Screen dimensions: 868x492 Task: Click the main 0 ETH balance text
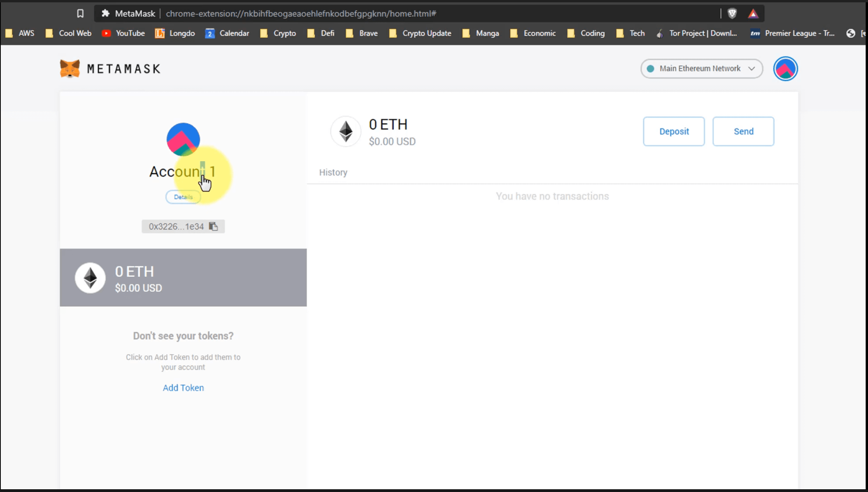tap(388, 125)
